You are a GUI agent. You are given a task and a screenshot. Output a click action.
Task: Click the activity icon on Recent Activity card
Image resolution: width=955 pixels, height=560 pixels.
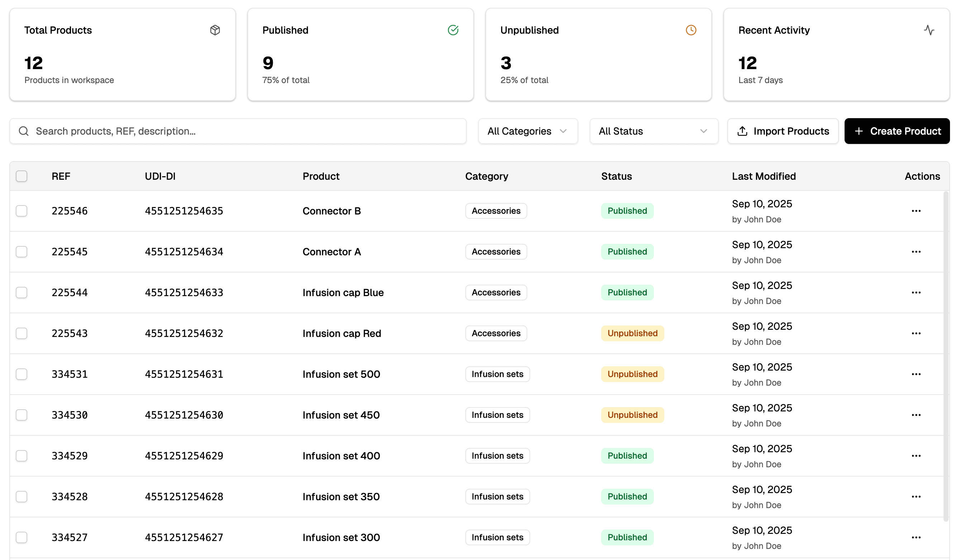point(929,30)
